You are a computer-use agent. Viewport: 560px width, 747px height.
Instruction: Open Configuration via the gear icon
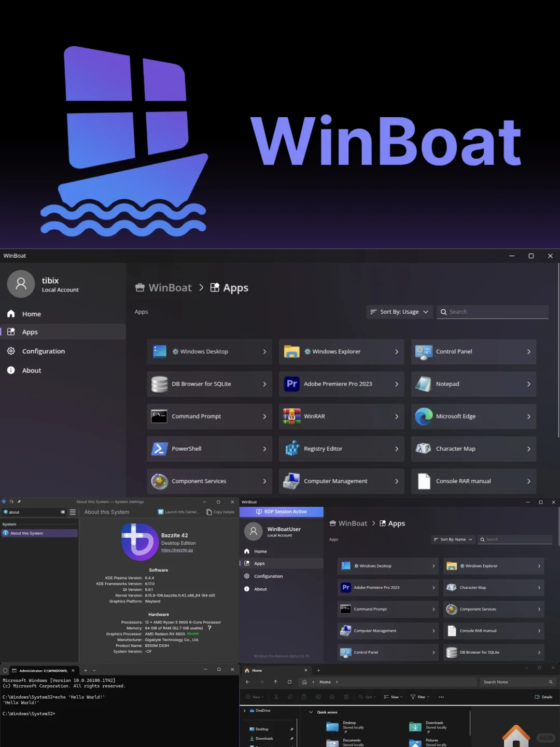[x=11, y=351]
